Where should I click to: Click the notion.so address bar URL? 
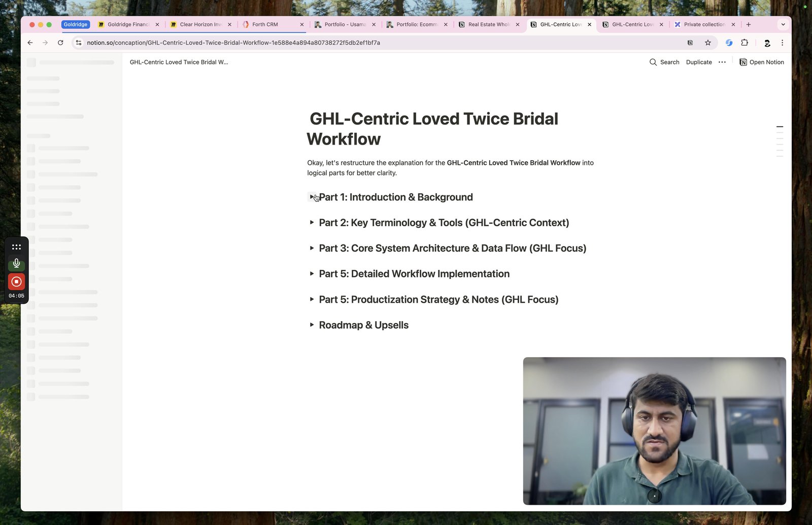(233, 43)
